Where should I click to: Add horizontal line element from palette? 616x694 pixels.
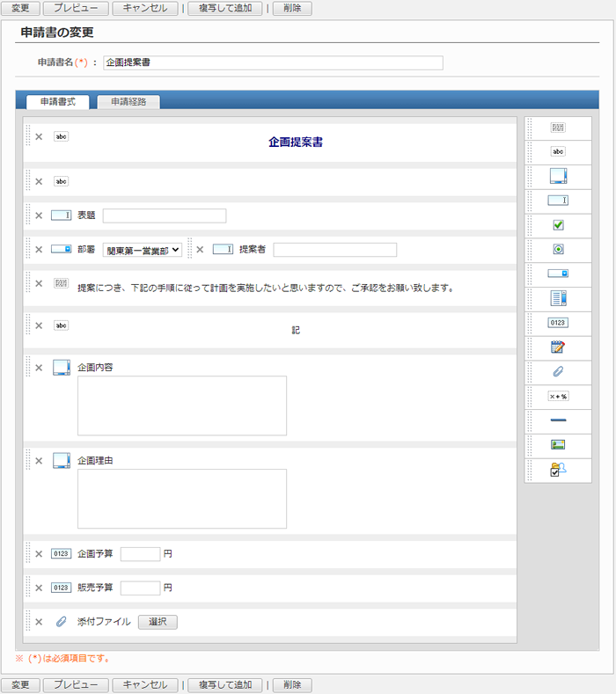(558, 420)
